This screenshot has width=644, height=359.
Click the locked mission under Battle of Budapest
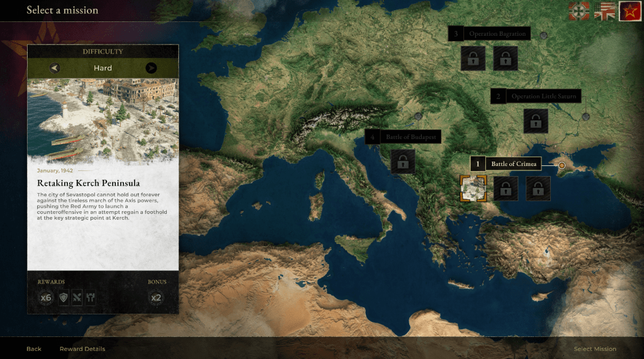pyautogui.click(x=403, y=162)
